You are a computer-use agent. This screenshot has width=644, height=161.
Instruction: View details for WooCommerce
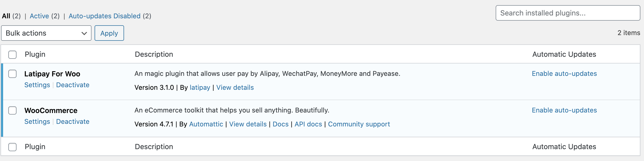pyautogui.click(x=248, y=124)
